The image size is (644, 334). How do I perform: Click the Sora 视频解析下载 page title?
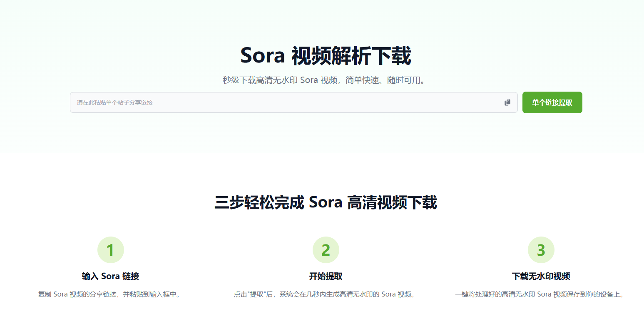[x=326, y=55]
